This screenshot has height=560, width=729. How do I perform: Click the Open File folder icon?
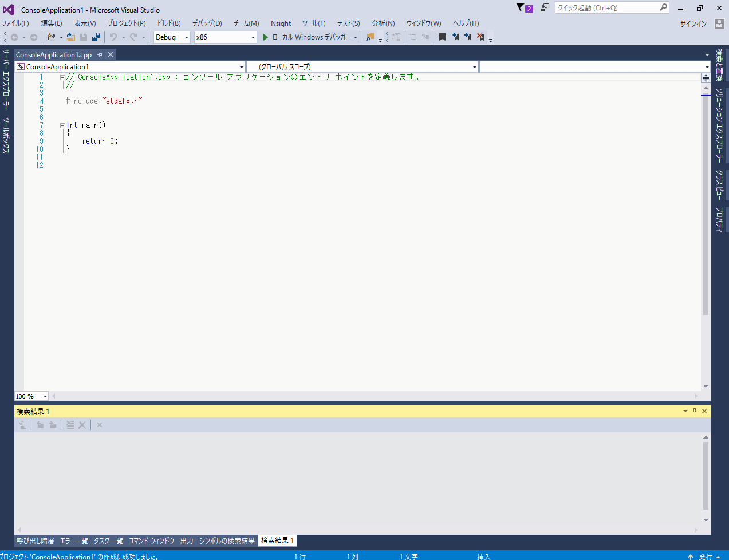[70, 37]
